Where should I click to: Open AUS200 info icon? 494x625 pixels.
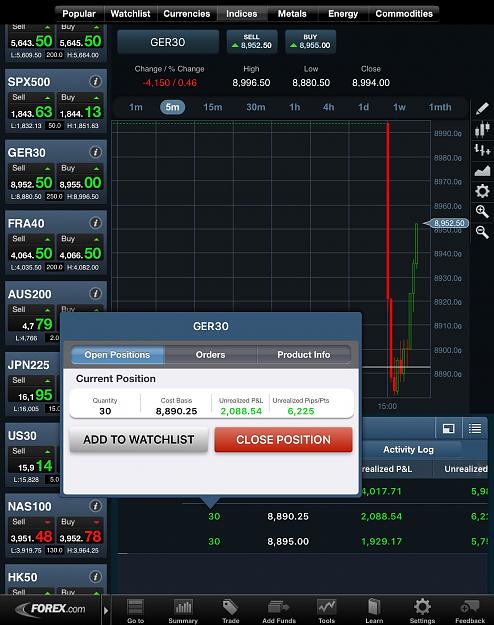[95, 293]
